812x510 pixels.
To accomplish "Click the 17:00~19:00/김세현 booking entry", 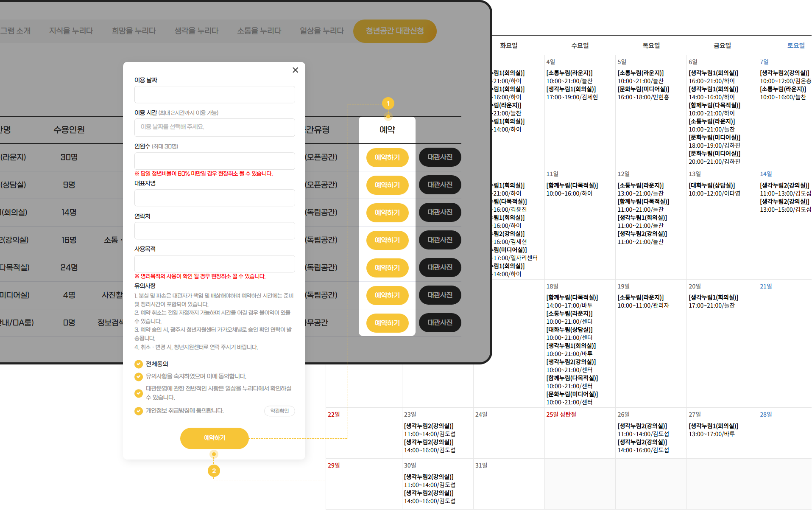I will (572, 97).
